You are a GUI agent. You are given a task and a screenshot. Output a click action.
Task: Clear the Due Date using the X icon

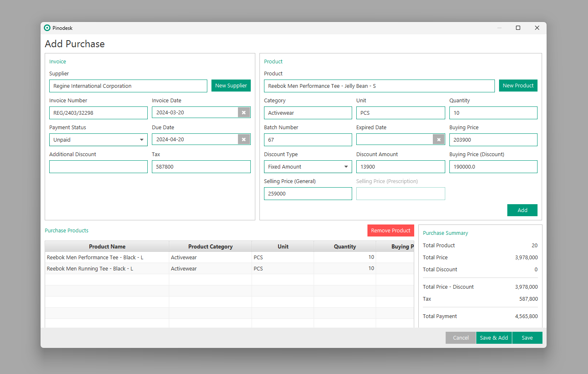point(244,140)
